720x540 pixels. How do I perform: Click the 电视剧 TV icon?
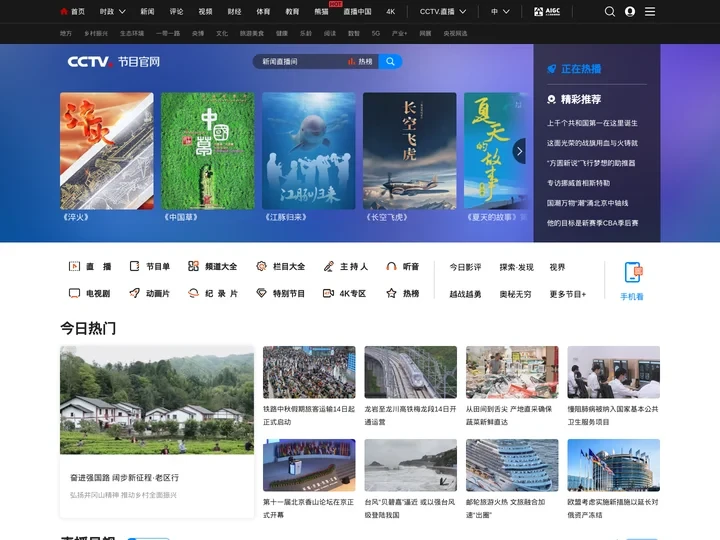coord(74,293)
